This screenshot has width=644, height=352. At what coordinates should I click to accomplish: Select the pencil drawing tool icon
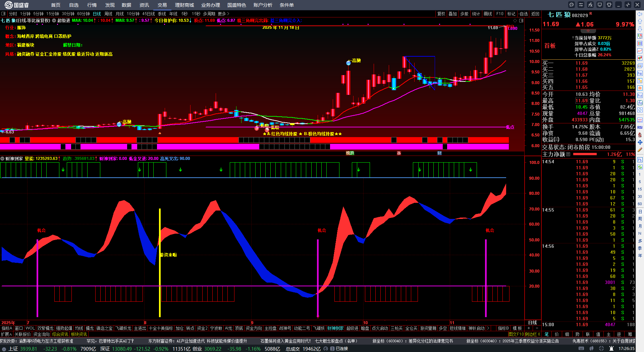640,150
